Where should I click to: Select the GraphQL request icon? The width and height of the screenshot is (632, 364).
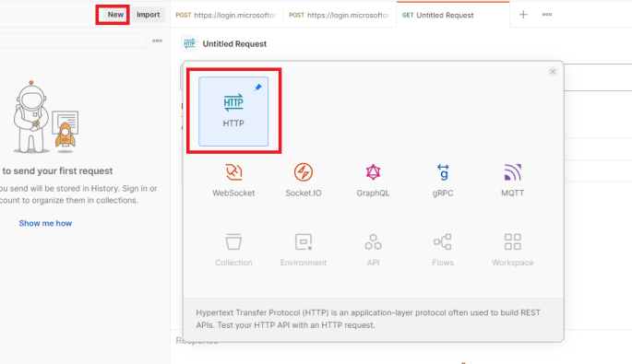click(373, 172)
